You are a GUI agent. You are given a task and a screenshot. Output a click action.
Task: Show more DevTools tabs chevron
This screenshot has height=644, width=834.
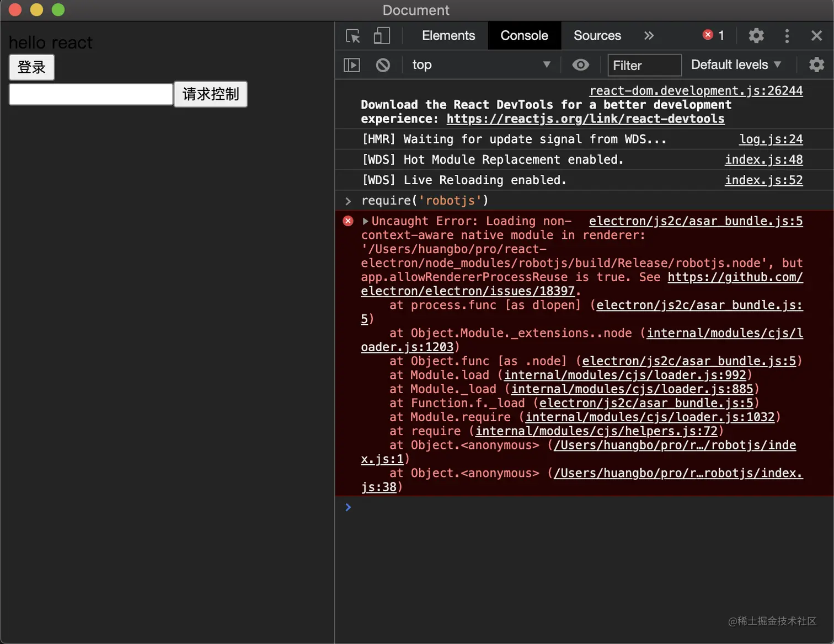pyautogui.click(x=649, y=36)
